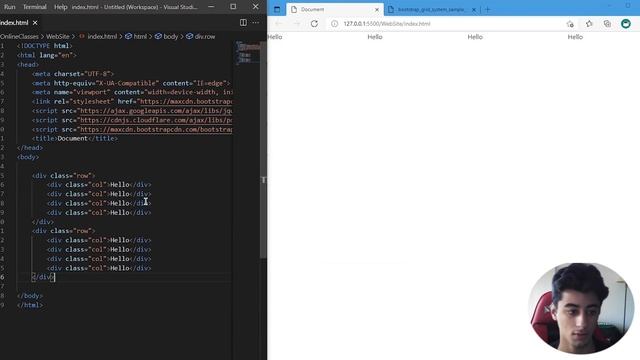640x360 pixels.
Task: Click the index.html breadcrumb item
Action: pos(98,36)
